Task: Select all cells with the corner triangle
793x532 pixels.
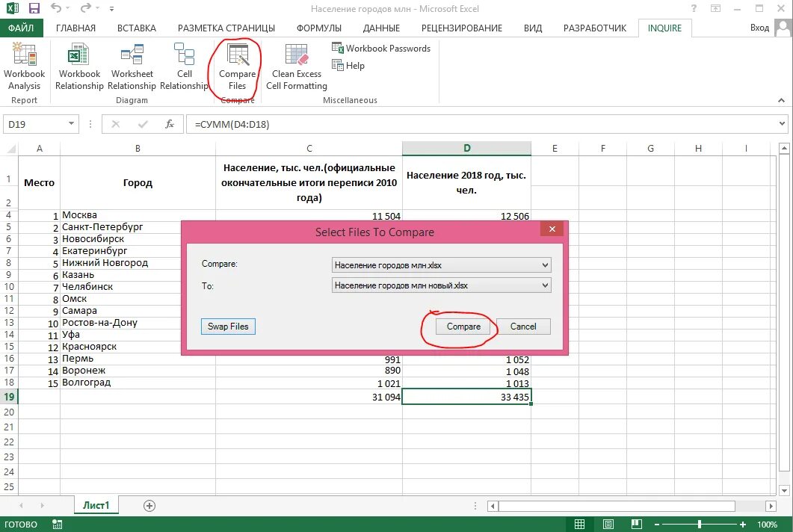Action: click(x=11, y=149)
